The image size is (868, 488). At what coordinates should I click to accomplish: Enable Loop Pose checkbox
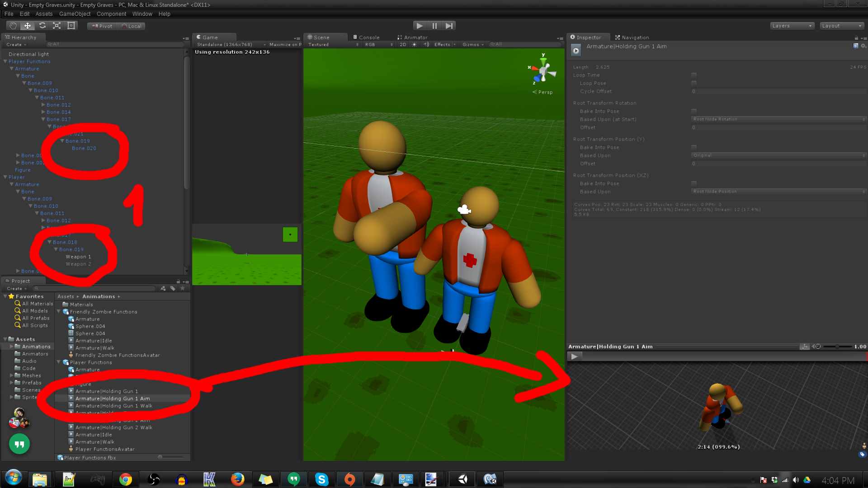[694, 83]
